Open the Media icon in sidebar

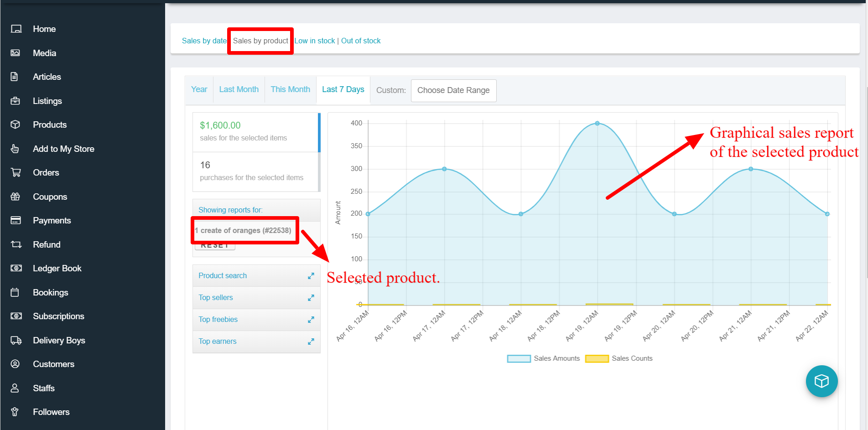click(x=16, y=53)
